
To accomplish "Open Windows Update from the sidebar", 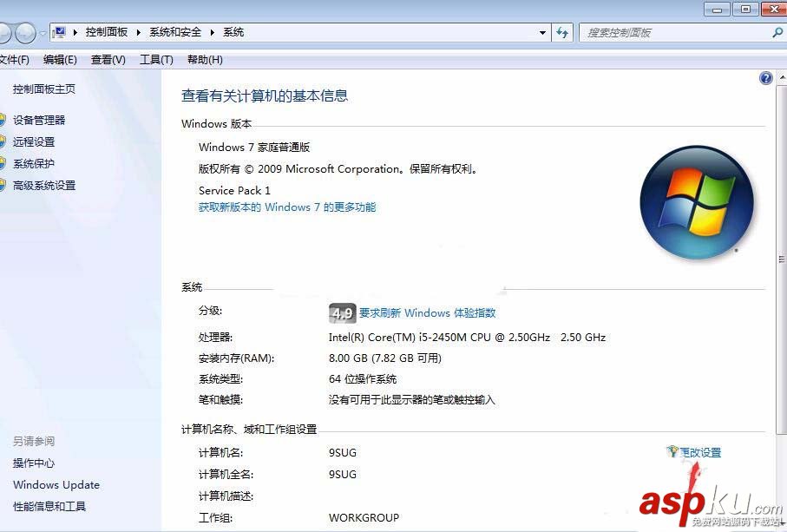I will [56, 485].
